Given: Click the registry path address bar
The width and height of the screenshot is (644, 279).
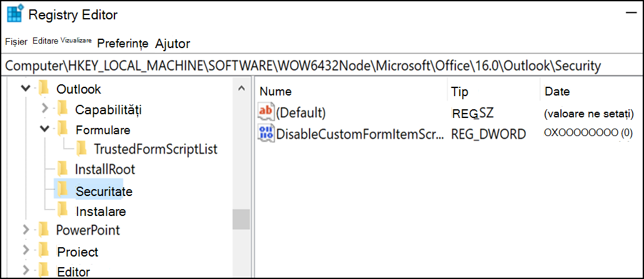Looking at the screenshot, I should click(x=322, y=66).
